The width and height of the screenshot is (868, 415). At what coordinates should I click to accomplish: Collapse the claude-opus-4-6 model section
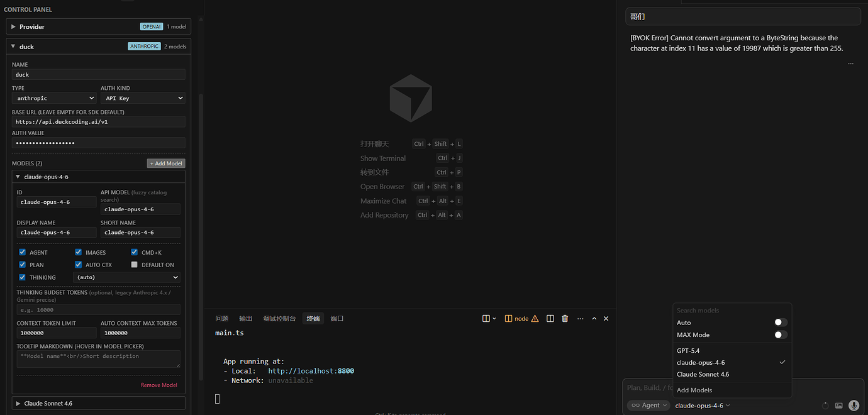click(99, 177)
